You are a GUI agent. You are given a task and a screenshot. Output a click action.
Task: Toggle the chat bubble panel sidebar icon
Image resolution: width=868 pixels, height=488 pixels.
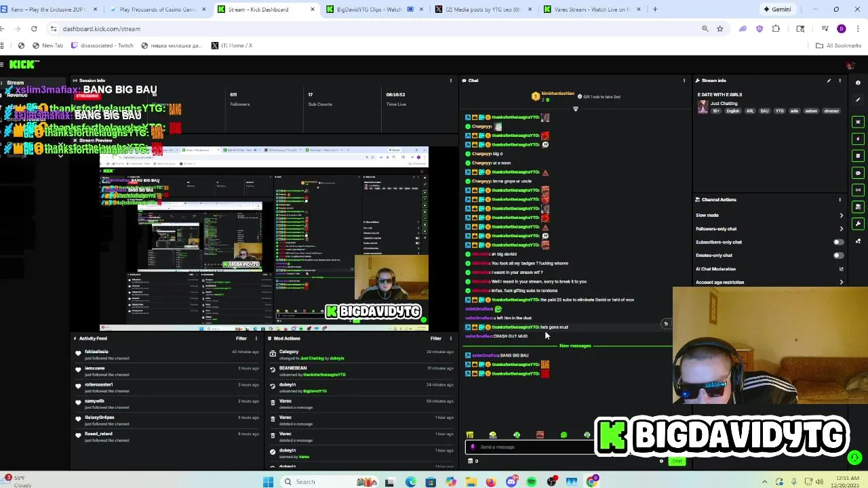tap(858, 173)
